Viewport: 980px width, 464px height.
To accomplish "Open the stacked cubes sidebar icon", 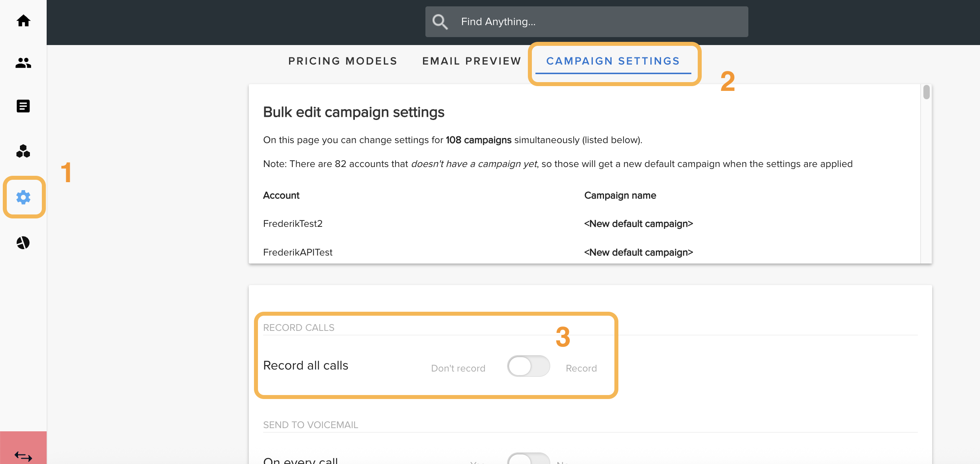I will click(23, 151).
